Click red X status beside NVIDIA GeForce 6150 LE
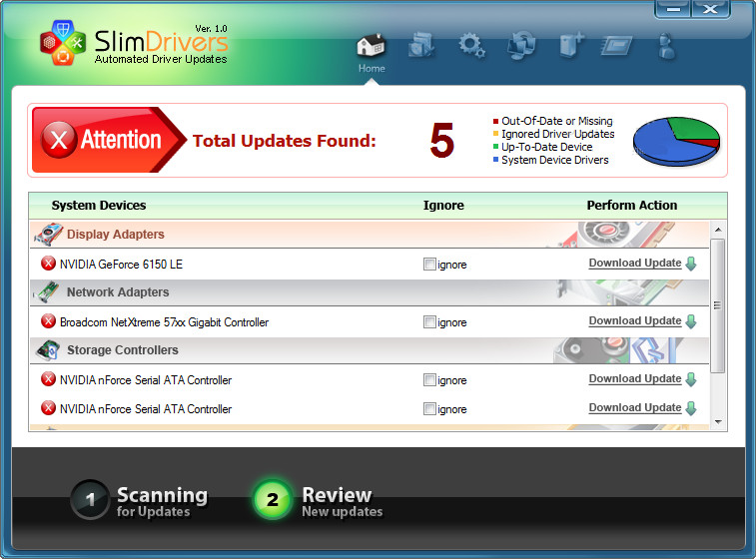756x559 pixels. (x=48, y=264)
